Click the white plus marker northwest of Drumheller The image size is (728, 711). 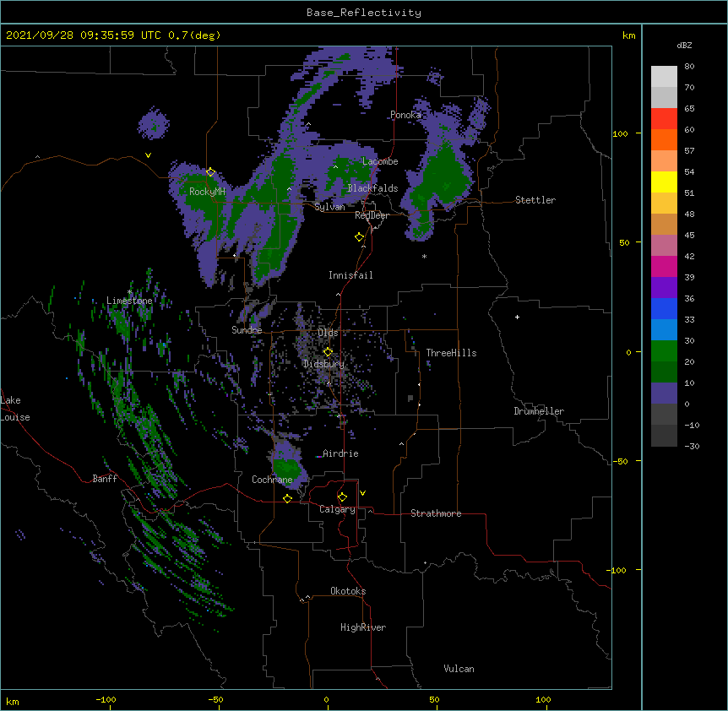click(517, 317)
